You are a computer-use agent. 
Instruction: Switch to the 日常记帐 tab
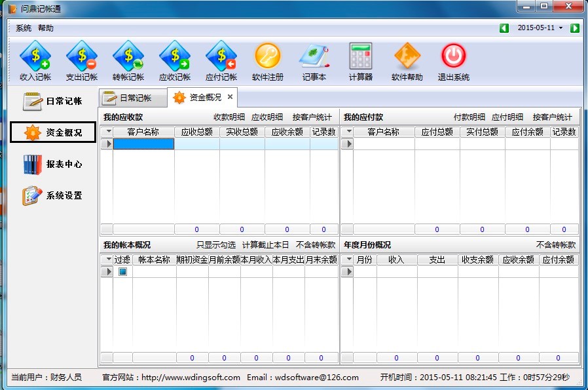[x=133, y=98]
